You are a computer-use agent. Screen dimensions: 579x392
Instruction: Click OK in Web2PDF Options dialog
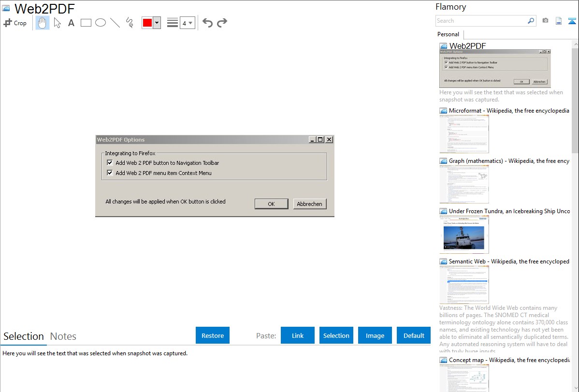272,204
